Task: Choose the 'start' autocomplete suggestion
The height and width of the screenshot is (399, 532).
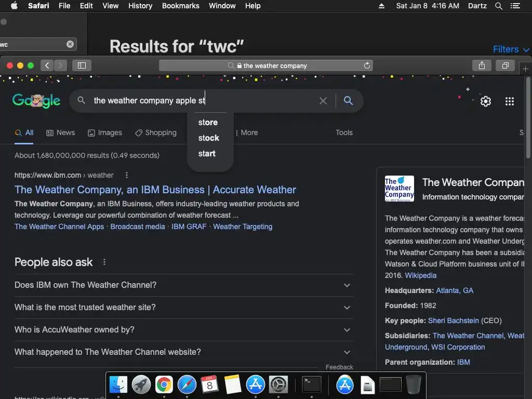Action: pyautogui.click(x=207, y=154)
